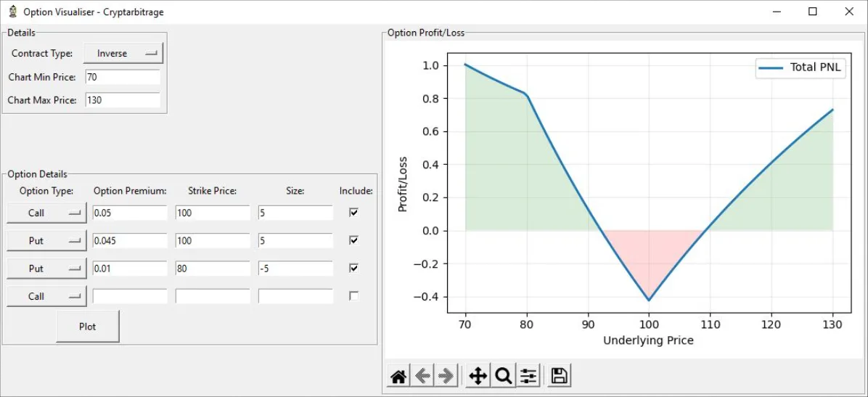This screenshot has height=397, width=868.
Task: Uncheck Include for the 0.045 Put row
Action: pyautogui.click(x=353, y=240)
